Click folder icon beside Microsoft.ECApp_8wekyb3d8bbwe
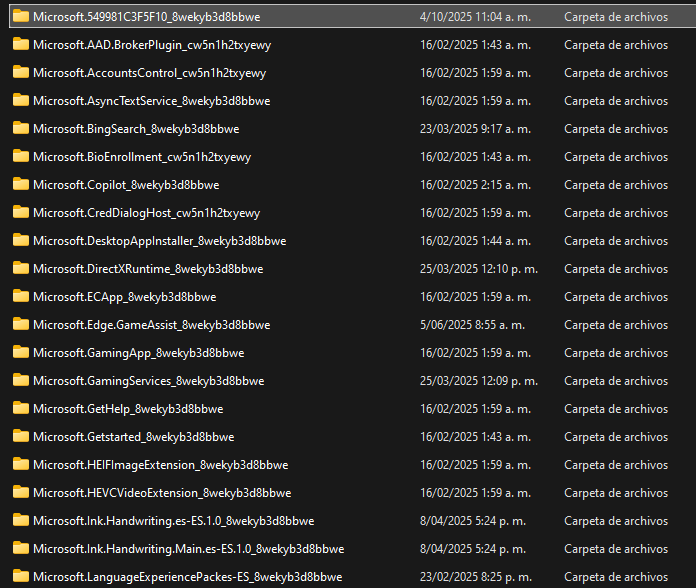Viewport: 696px width, 588px height. pos(20,296)
